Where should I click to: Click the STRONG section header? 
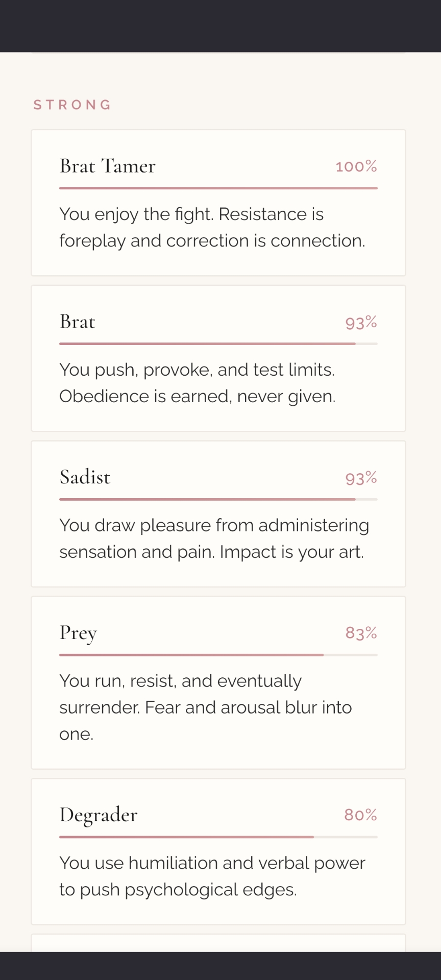click(x=72, y=105)
